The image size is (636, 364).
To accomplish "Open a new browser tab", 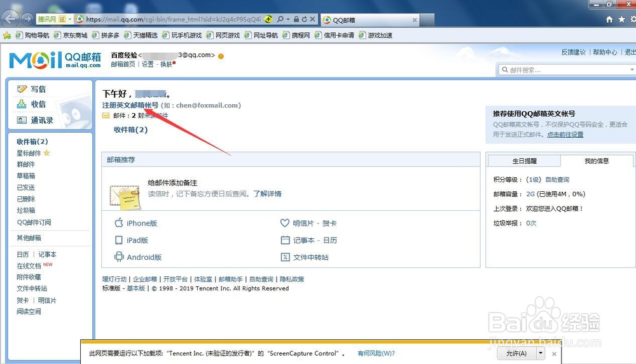I will (427, 20).
